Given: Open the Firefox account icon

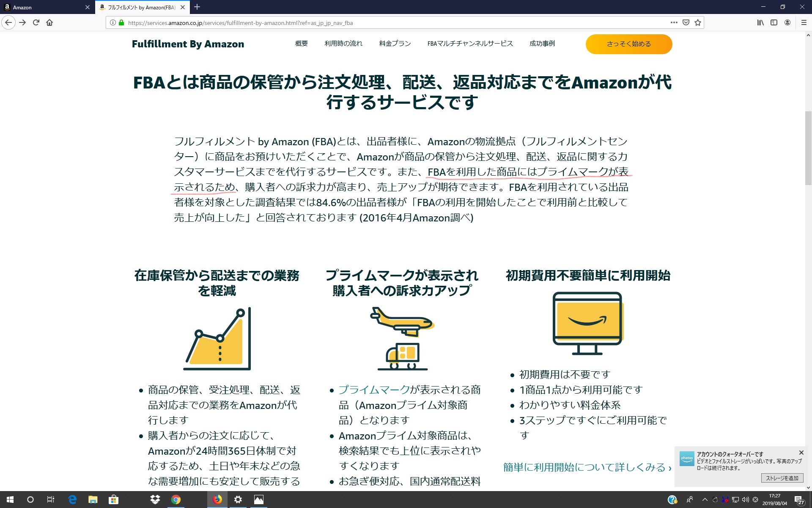Looking at the screenshot, I should tap(787, 22).
